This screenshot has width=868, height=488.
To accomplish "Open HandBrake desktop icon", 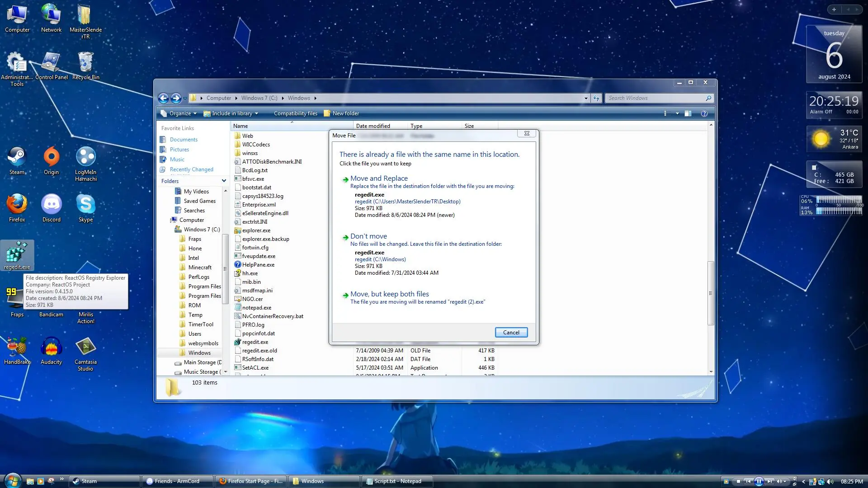I will pos(17,351).
